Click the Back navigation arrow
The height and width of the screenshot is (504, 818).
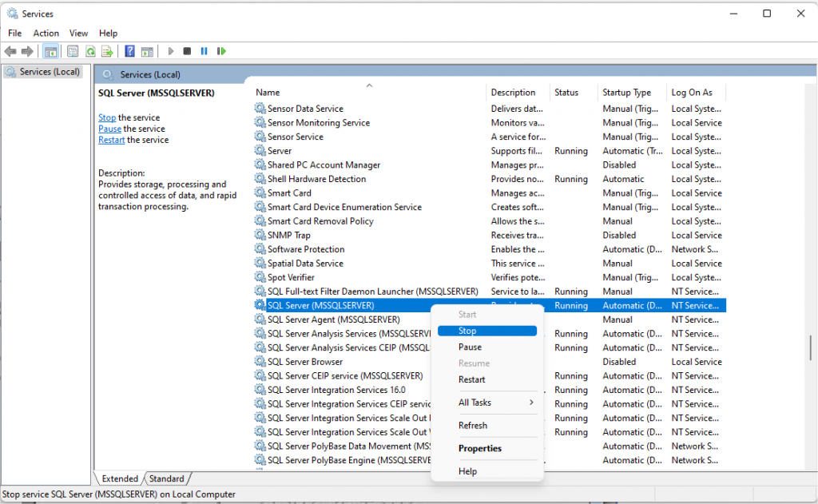pos(10,51)
